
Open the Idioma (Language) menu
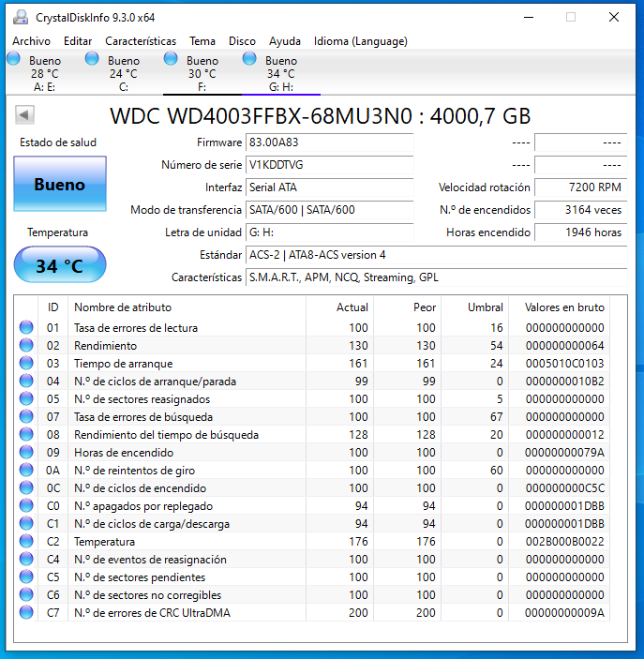click(361, 41)
